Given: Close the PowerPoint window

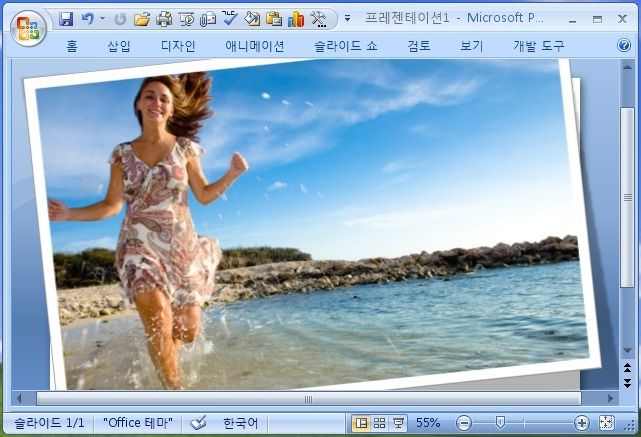Looking at the screenshot, I should click(x=622, y=19).
